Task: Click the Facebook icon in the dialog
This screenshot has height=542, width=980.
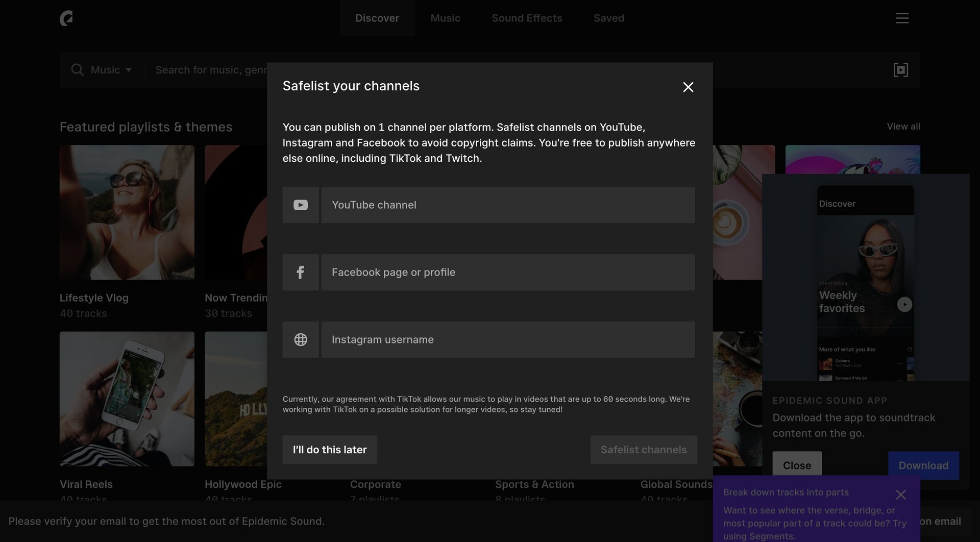Action: point(300,272)
